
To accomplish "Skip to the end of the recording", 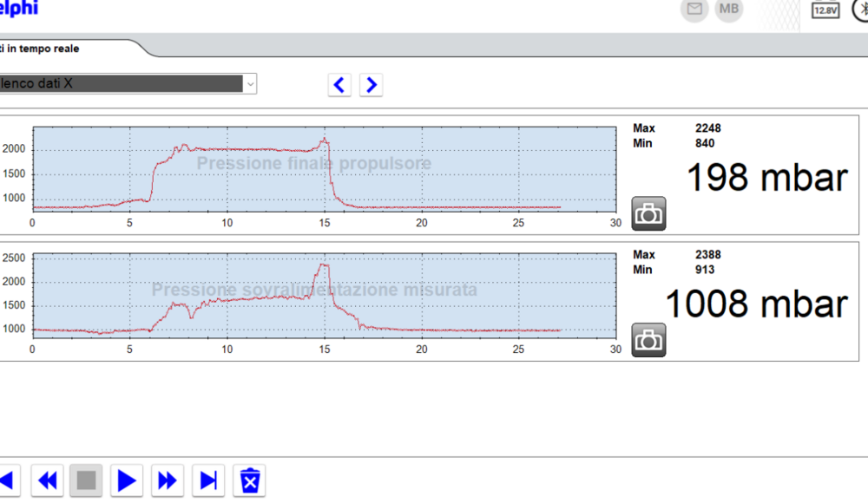I will coord(207,480).
